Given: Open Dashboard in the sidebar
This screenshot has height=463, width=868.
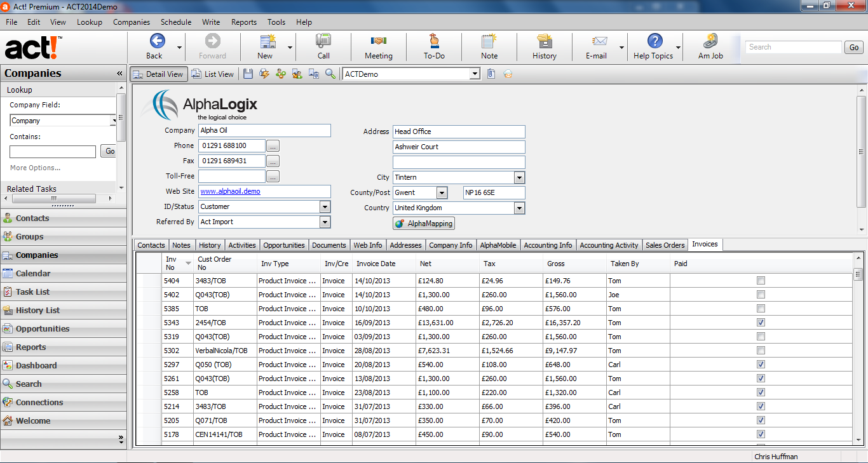Looking at the screenshot, I should (64, 365).
